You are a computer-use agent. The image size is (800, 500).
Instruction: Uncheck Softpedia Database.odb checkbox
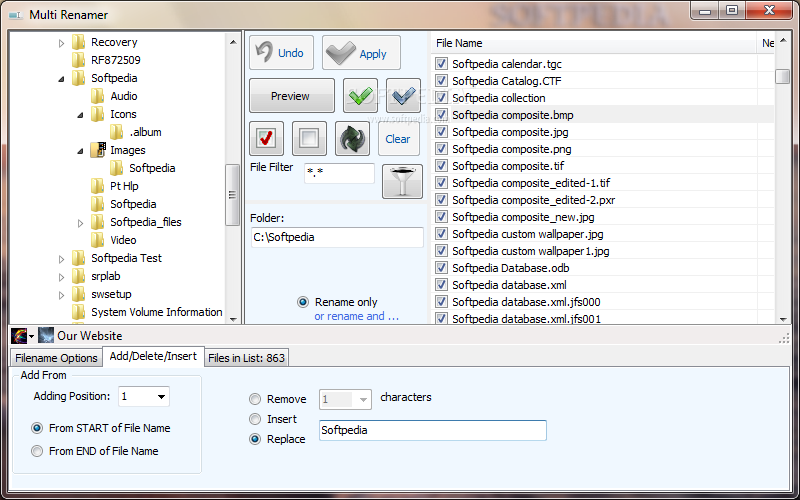point(441,268)
